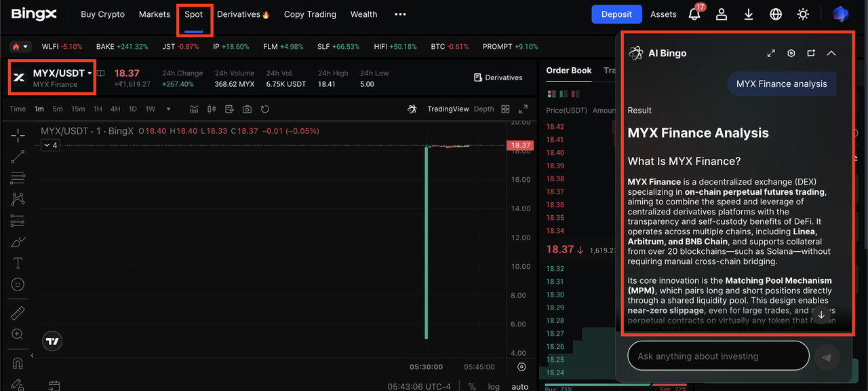This screenshot has height=391, width=868.
Task: Collapse the AI Bingo panel chevron
Action: (x=831, y=53)
